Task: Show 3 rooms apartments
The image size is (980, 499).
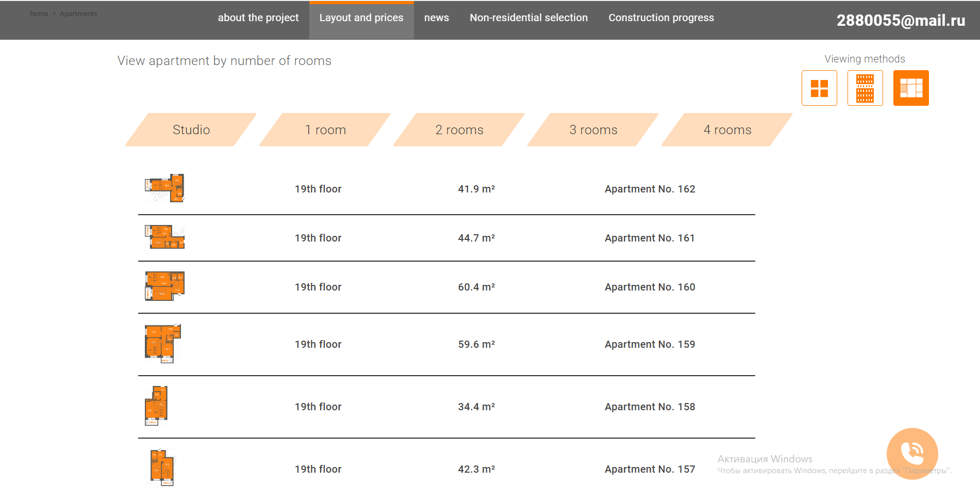Action: [x=593, y=130]
